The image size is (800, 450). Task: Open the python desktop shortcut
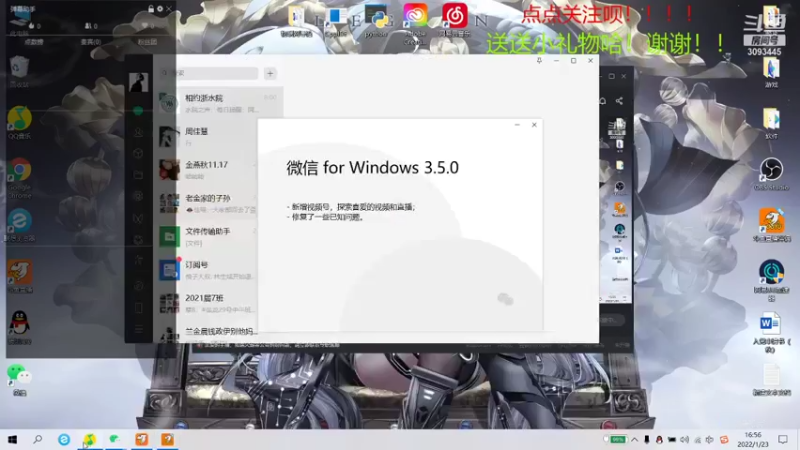coord(377,20)
